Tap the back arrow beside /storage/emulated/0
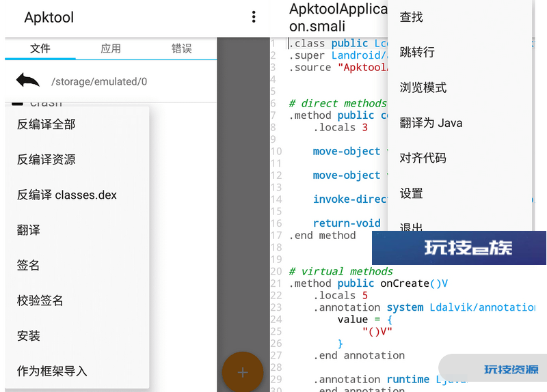Screen dimensions: 547x392 click(27, 80)
